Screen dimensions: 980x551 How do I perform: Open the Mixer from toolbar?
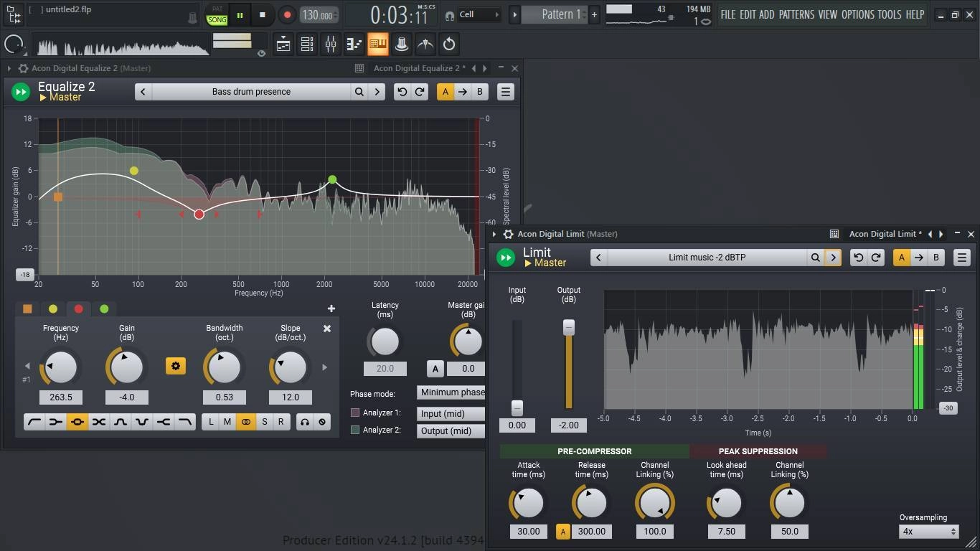coord(331,44)
